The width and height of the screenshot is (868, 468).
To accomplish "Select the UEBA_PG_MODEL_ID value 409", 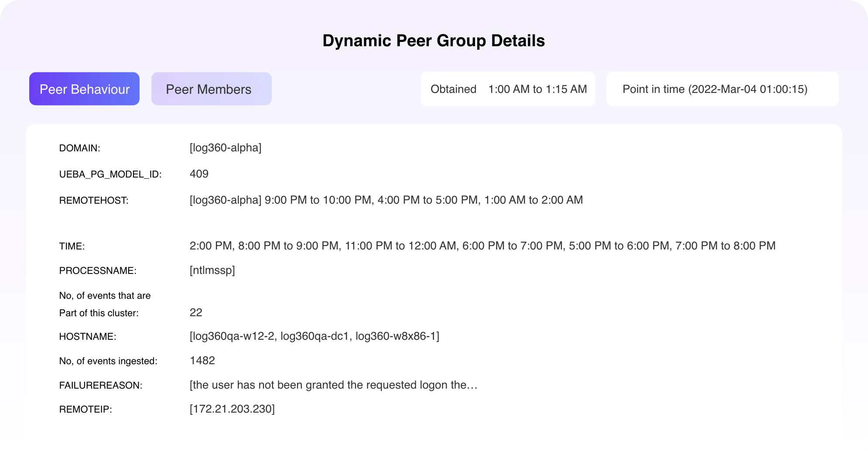I will click(199, 174).
